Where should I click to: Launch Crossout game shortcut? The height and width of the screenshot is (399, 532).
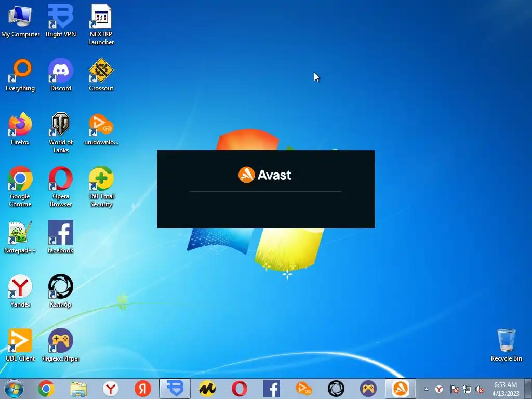point(101,75)
